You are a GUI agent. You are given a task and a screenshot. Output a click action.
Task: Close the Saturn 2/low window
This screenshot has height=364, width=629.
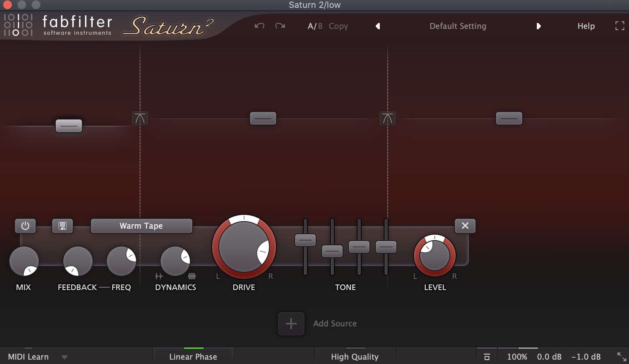tap(7, 5)
